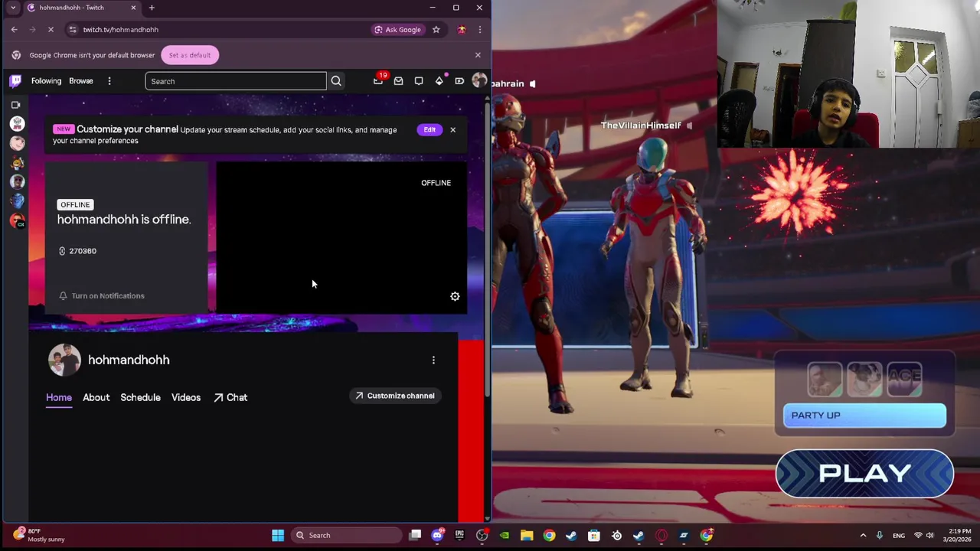Click the volume icon in system tray
980x551 pixels.
930,535
